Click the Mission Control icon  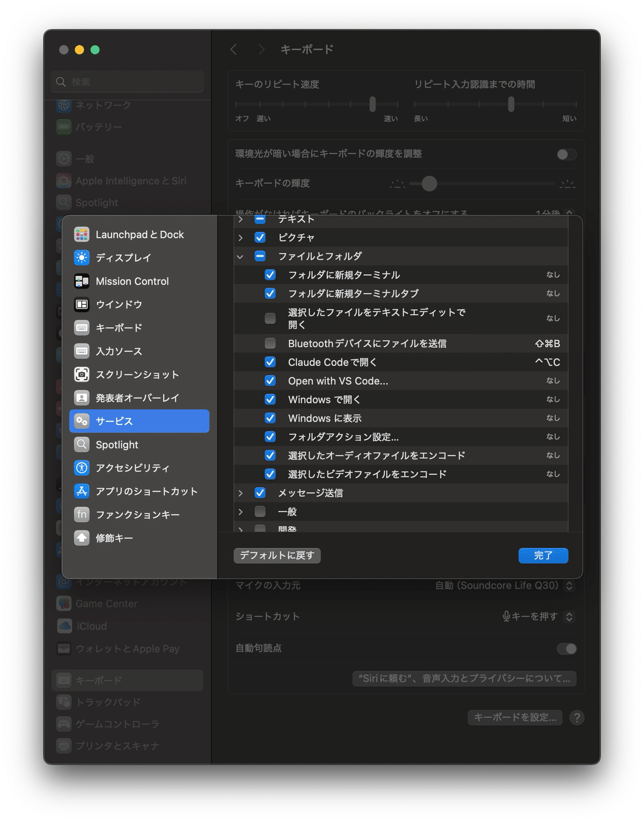coord(82,281)
